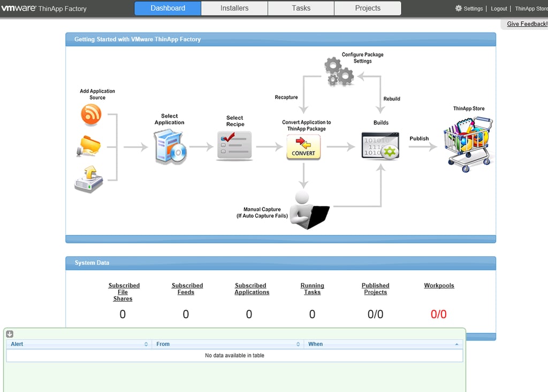Click the Rebuild label in the diagram
The image size is (548, 392).
392,99
